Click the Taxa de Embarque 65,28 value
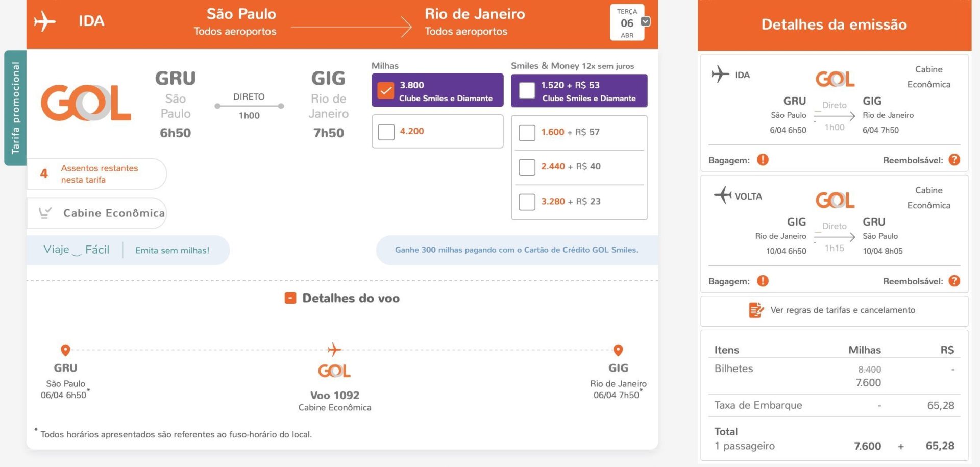The width and height of the screenshot is (980, 467). [x=940, y=405]
